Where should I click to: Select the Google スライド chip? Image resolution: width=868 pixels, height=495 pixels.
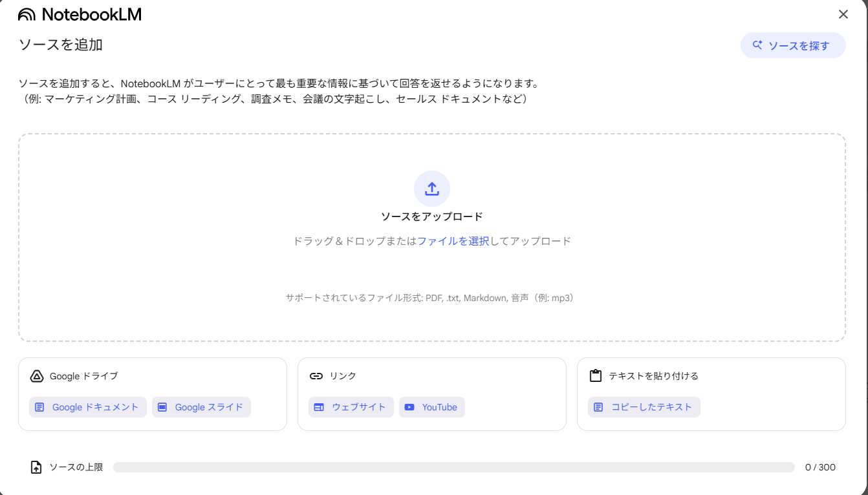pos(201,407)
